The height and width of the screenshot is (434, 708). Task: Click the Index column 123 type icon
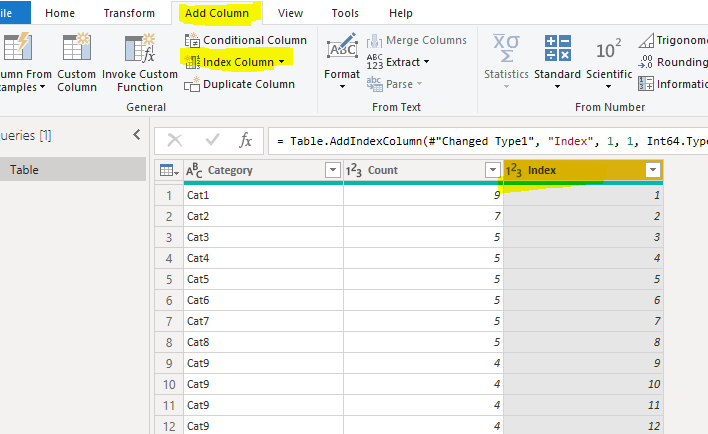(x=514, y=171)
